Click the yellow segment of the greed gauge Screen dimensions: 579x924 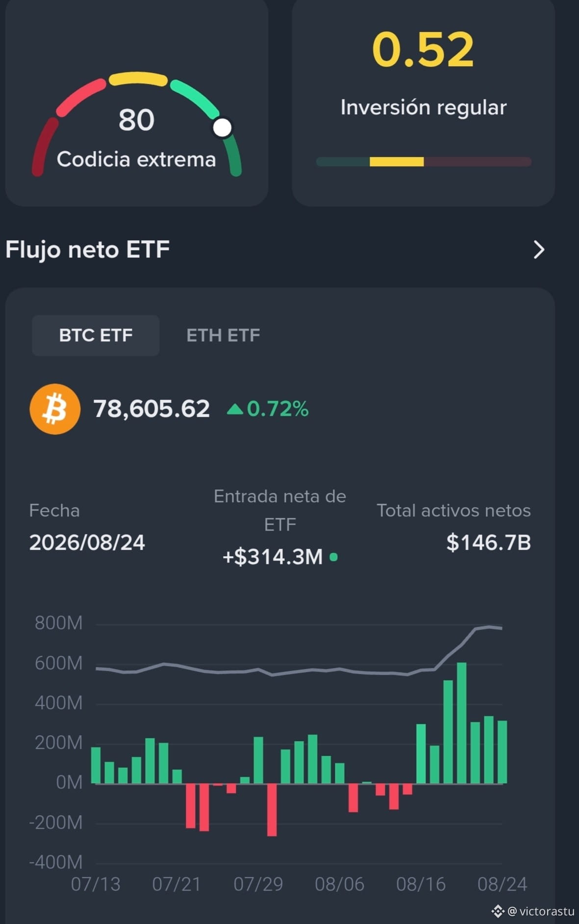click(x=138, y=79)
